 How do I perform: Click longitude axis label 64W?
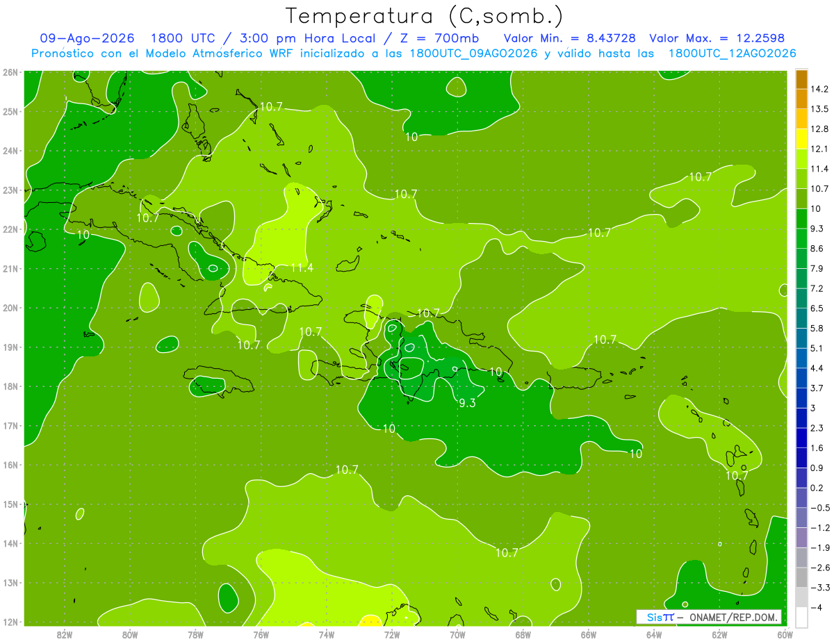[x=654, y=634]
